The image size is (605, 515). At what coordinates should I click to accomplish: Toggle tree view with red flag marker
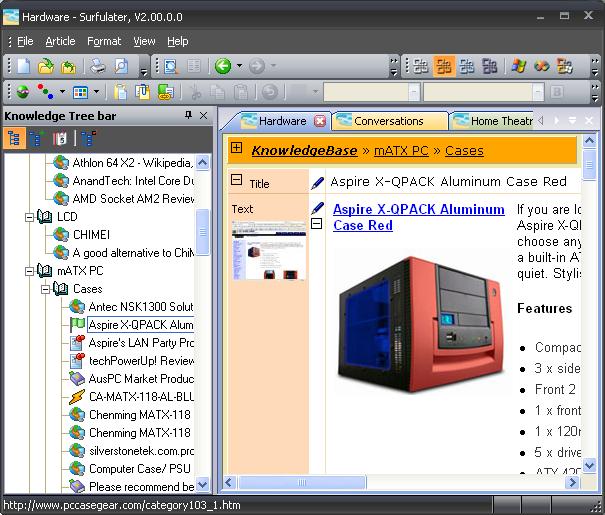pos(89,138)
